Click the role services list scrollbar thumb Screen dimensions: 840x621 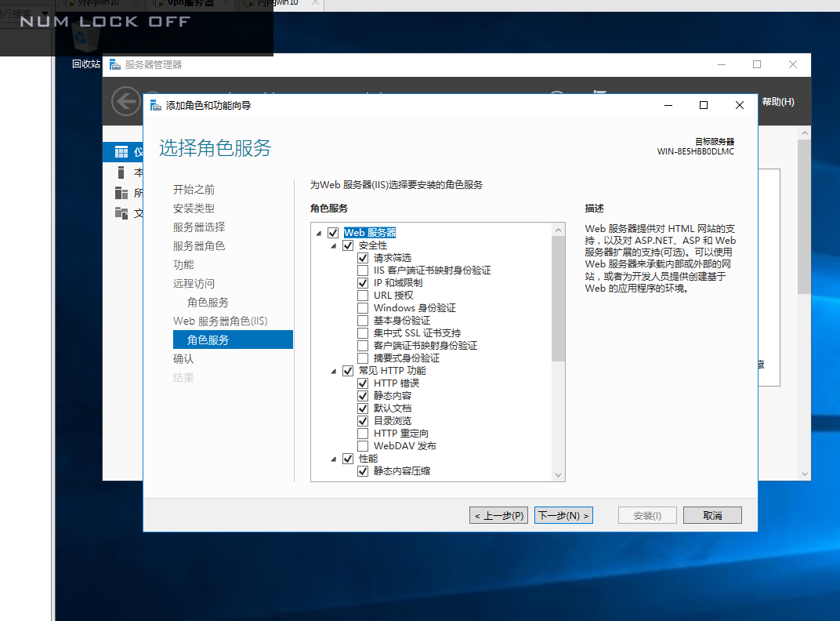(x=558, y=299)
